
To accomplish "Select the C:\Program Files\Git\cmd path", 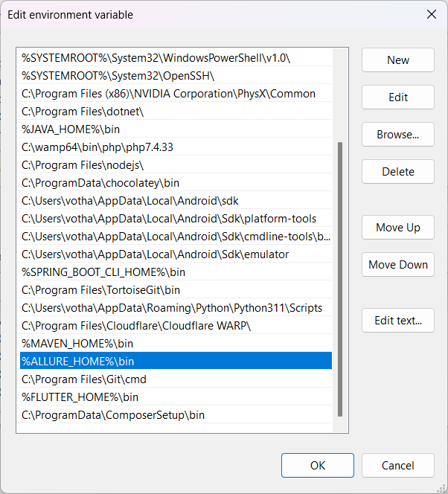I will pos(176,379).
